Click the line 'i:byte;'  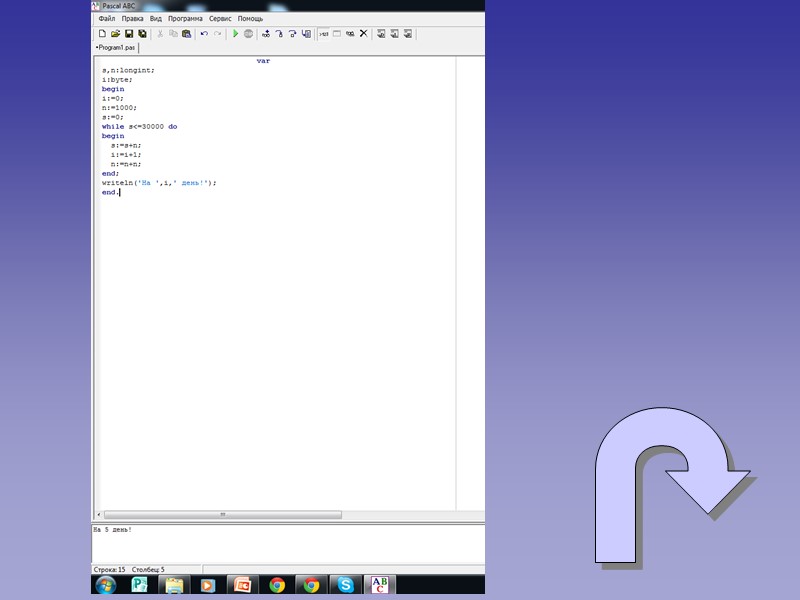pos(117,80)
